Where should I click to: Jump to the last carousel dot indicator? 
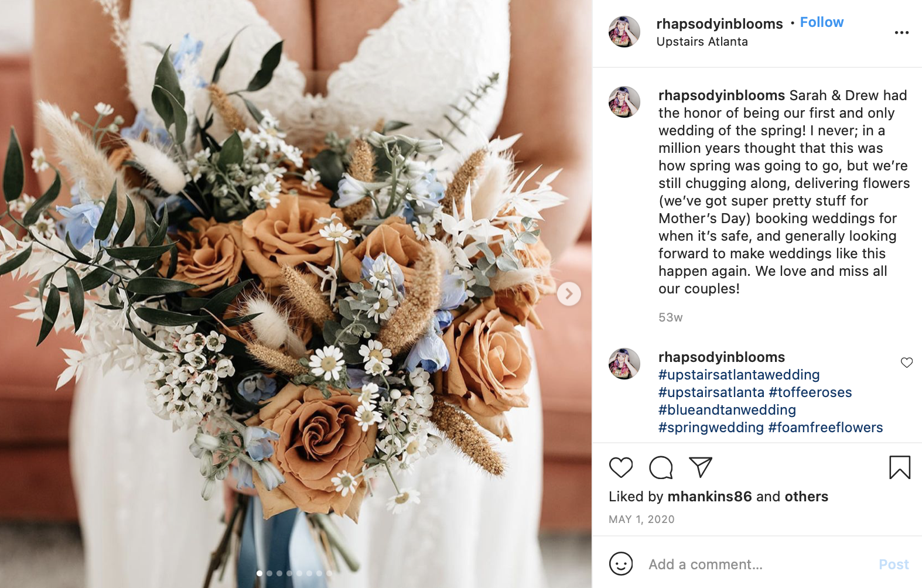(x=329, y=573)
